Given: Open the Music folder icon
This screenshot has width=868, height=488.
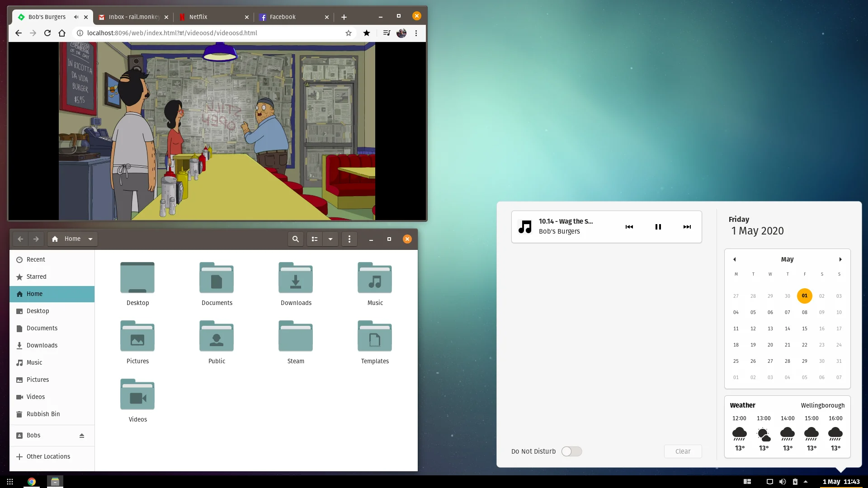Looking at the screenshot, I should (375, 277).
